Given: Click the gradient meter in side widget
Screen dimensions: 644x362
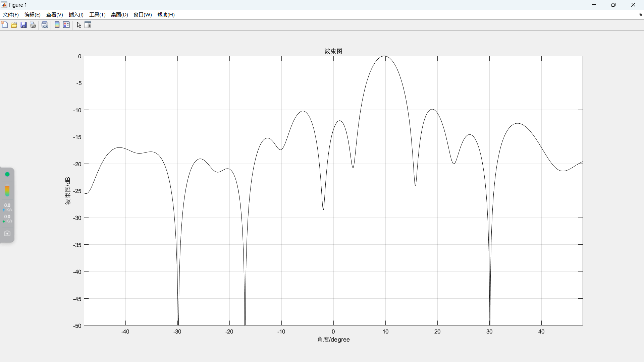Looking at the screenshot, I should pos(7,191).
